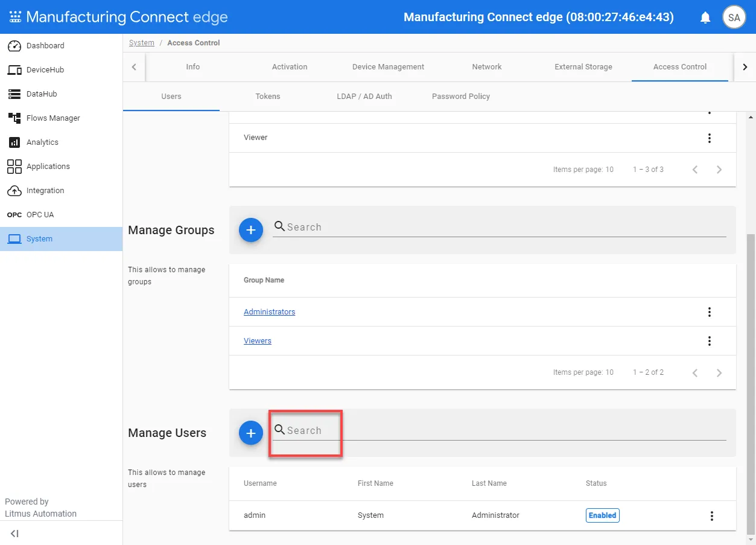Open Integration from the sidebar

(61, 191)
